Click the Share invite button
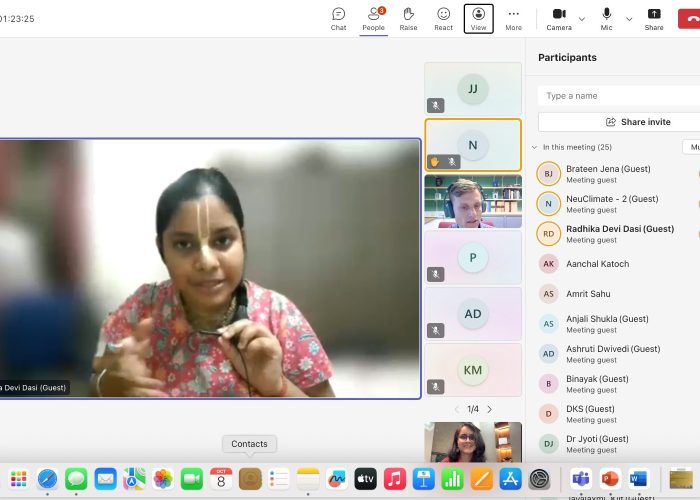700x500 pixels. point(638,122)
